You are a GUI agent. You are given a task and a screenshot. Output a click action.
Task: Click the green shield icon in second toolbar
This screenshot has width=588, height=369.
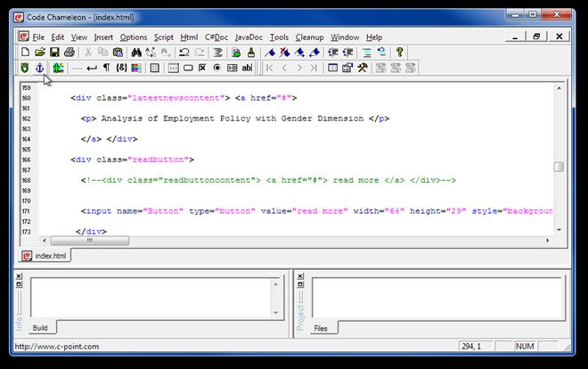25,68
